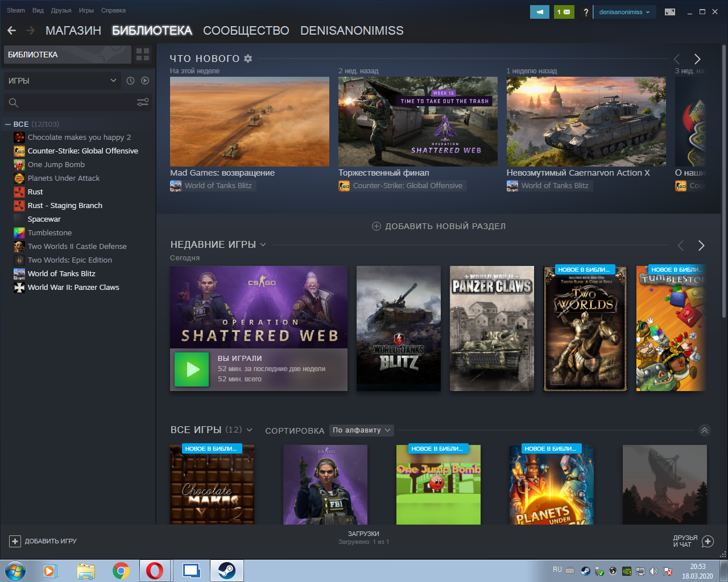Open advanced filter settings icon in search
728x582 pixels.
[143, 102]
